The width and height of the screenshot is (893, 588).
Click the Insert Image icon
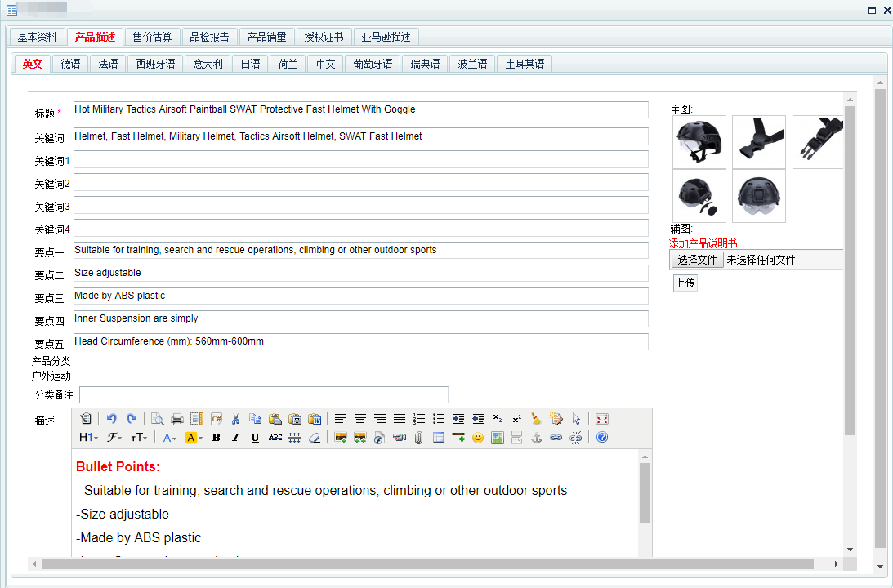point(341,437)
